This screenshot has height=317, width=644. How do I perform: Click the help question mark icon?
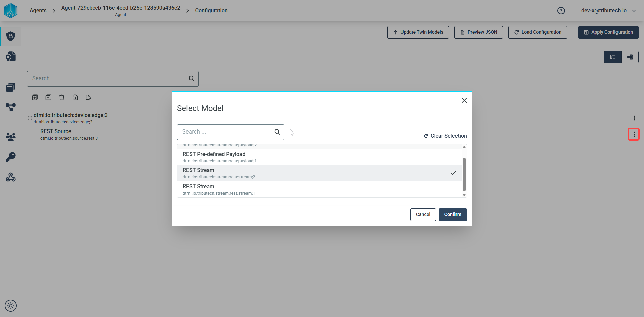(561, 11)
